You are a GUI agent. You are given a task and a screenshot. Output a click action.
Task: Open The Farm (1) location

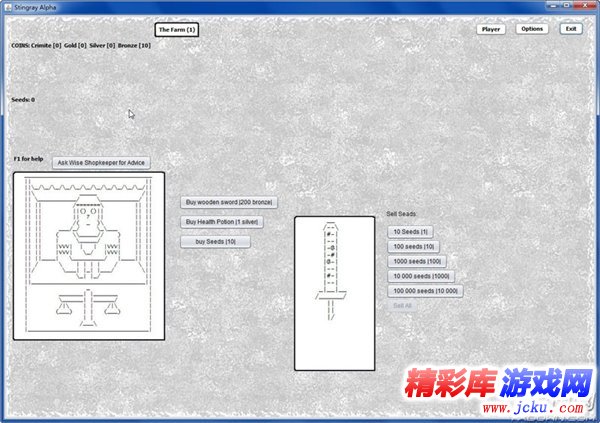pos(177,29)
